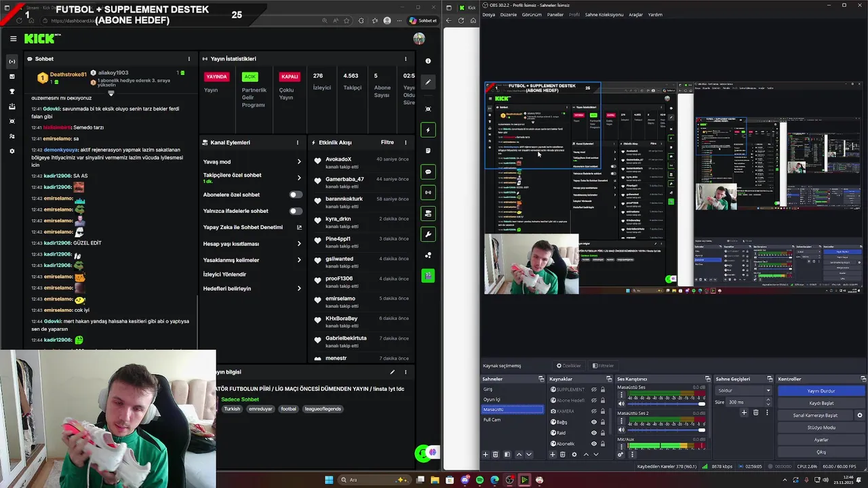The width and height of the screenshot is (868, 488).
Task: Click Stüdyo Modu button
Action: 821,428
